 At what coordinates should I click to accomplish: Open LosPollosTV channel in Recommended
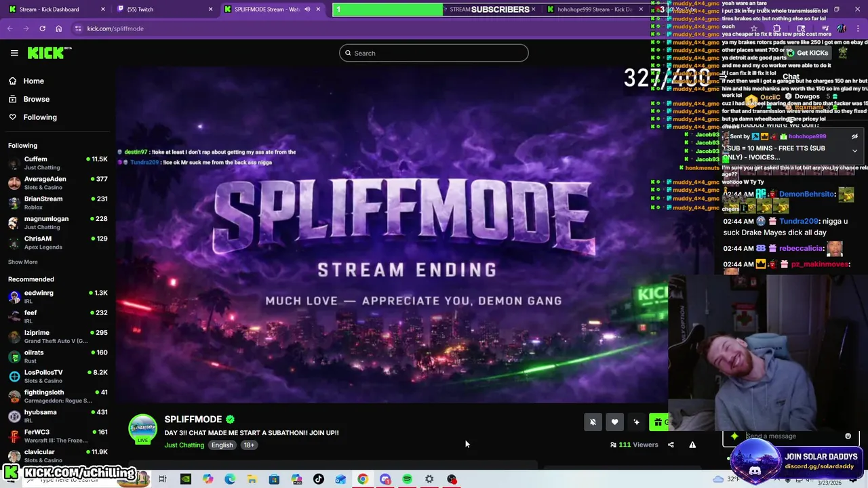[x=58, y=376]
